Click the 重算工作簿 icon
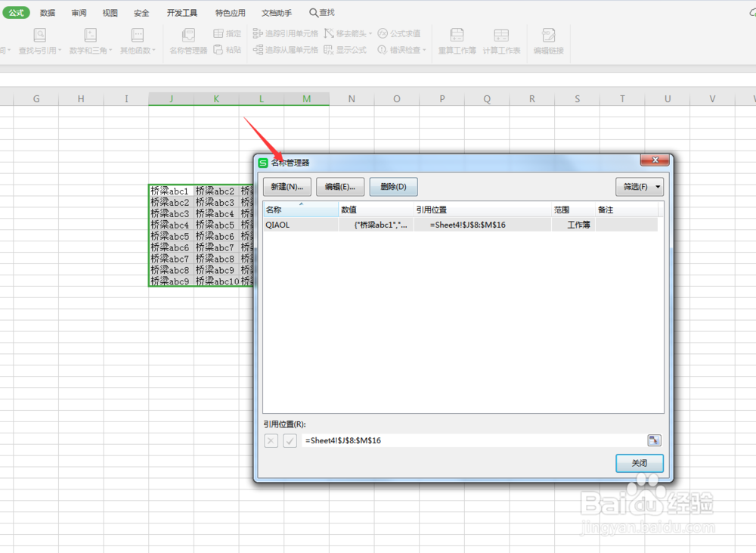 (457, 36)
